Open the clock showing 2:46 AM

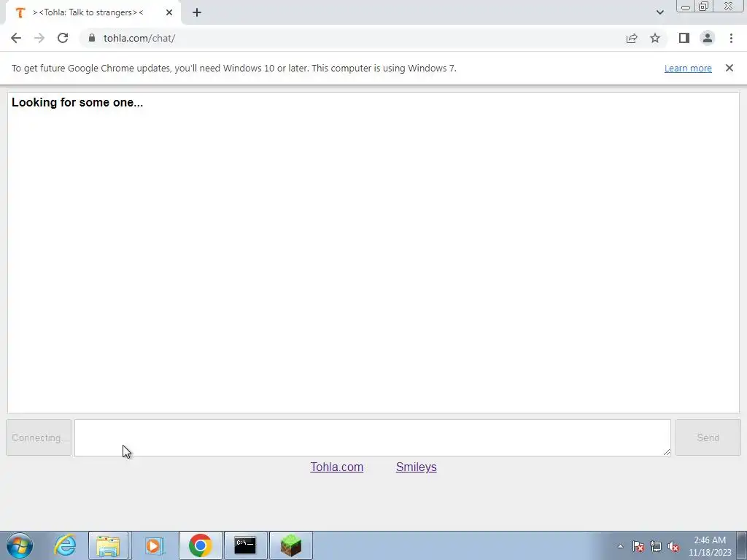click(x=710, y=546)
